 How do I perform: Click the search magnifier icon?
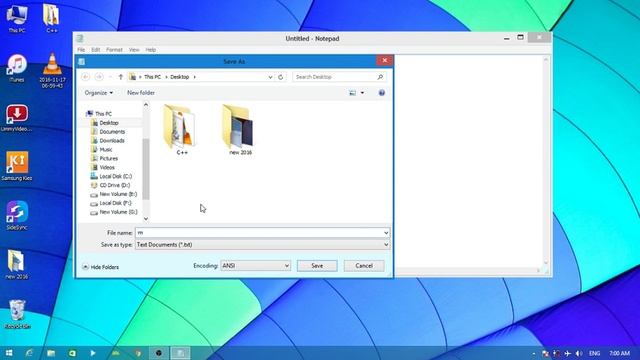pyautogui.click(x=380, y=77)
